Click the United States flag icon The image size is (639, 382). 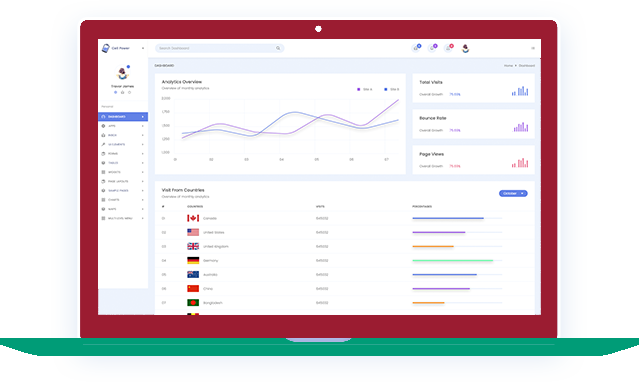click(x=193, y=232)
